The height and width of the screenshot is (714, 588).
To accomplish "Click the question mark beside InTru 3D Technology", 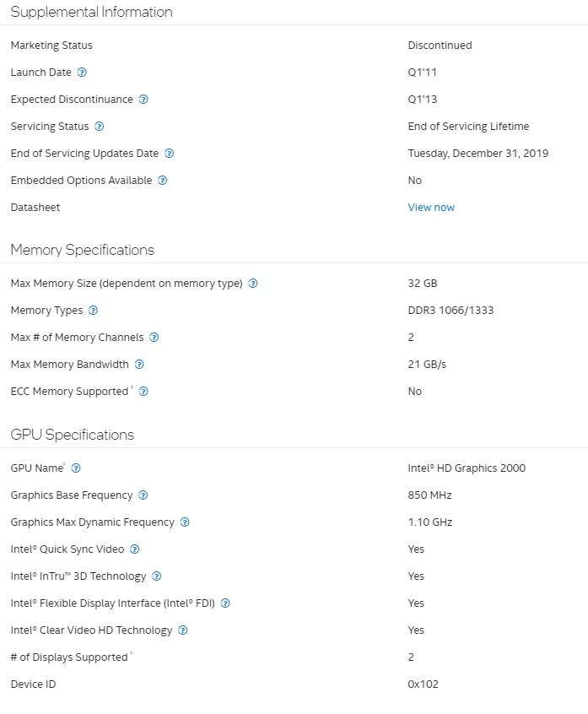I will pos(156,576).
